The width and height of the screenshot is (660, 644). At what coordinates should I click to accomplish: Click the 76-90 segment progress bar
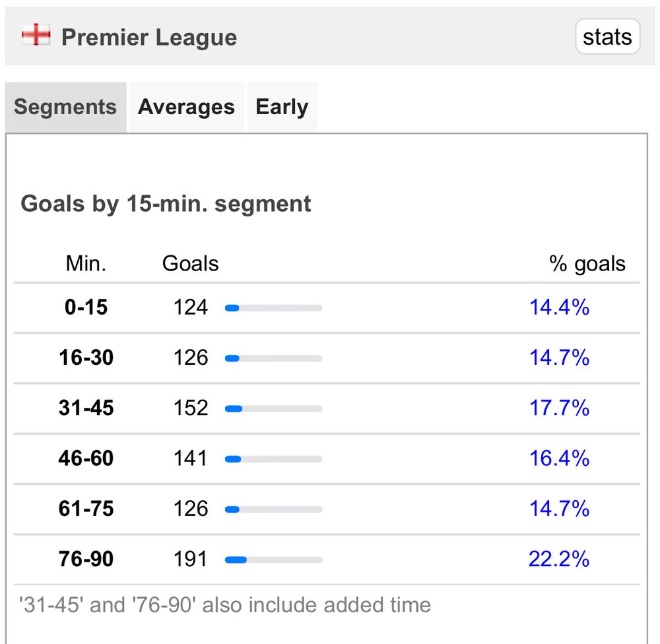click(273, 560)
